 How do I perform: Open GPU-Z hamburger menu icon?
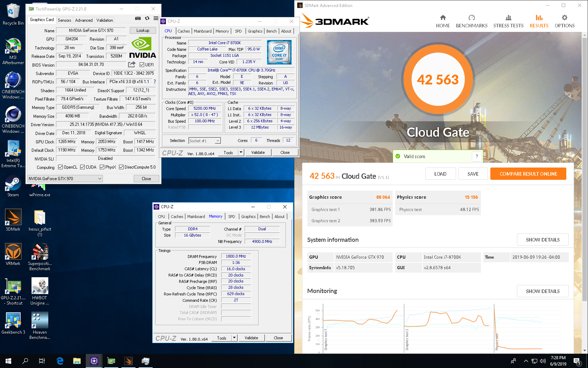[x=156, y=18]
